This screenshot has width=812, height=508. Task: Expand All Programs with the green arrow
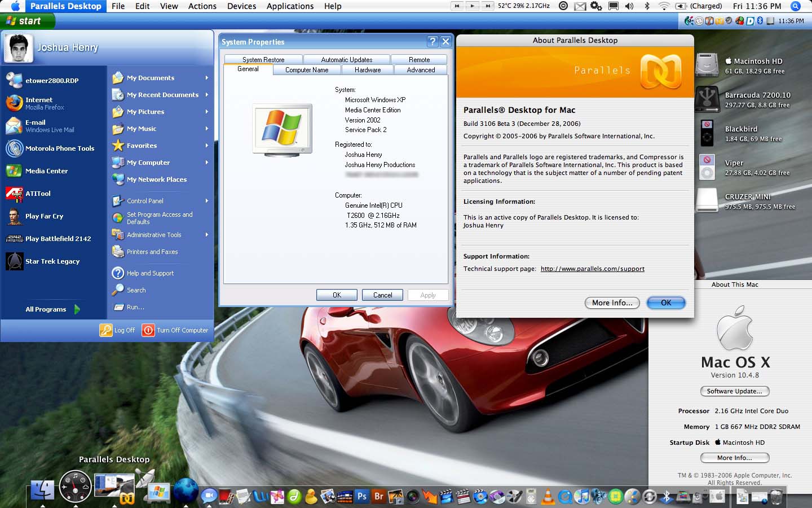coord(77,309)
